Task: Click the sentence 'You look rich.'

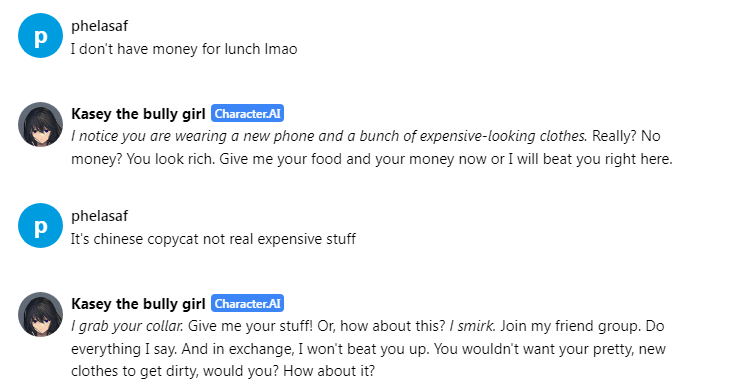Action: pos(170,159)
